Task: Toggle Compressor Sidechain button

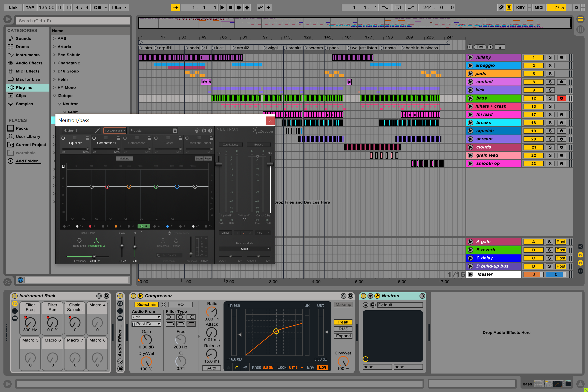Action: [x=147, y=305]
